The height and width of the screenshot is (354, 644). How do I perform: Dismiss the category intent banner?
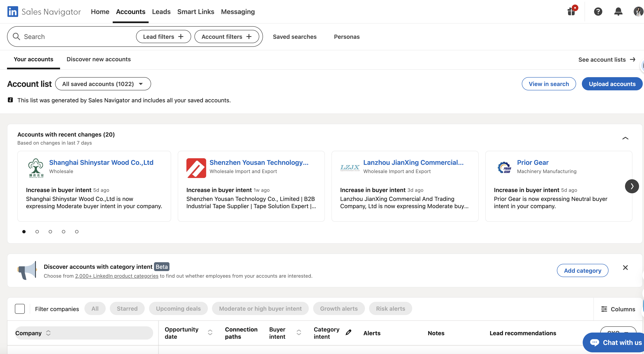tap(625, 268)
